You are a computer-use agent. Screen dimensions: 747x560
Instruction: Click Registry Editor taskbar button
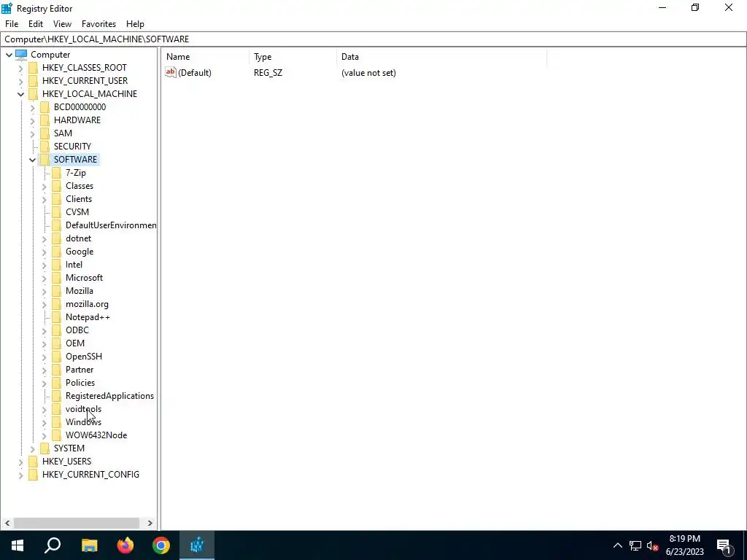click(197, 545)
